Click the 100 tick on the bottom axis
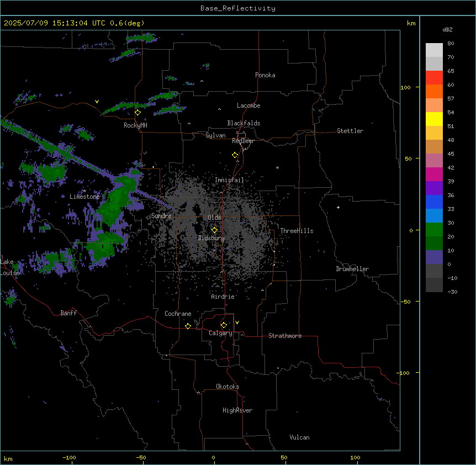The height and width of the screenshot is (465, 476). click(355, 457)
